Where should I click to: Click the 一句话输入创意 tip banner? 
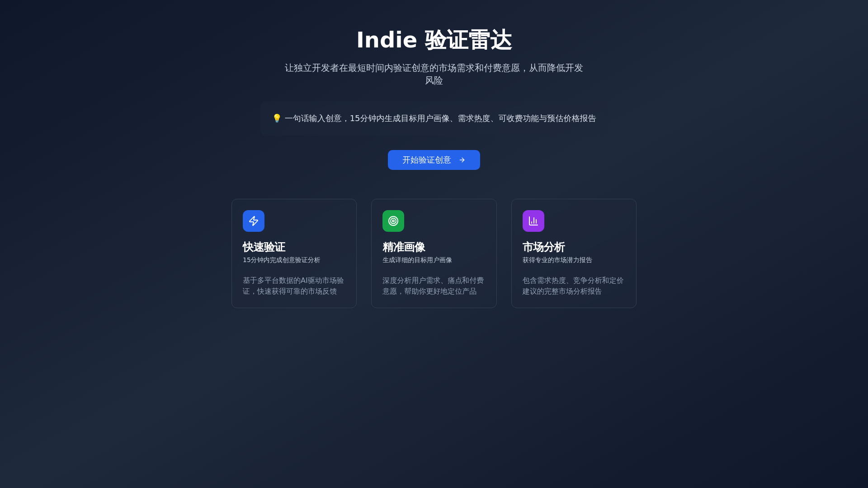click(x=434, y=118)
